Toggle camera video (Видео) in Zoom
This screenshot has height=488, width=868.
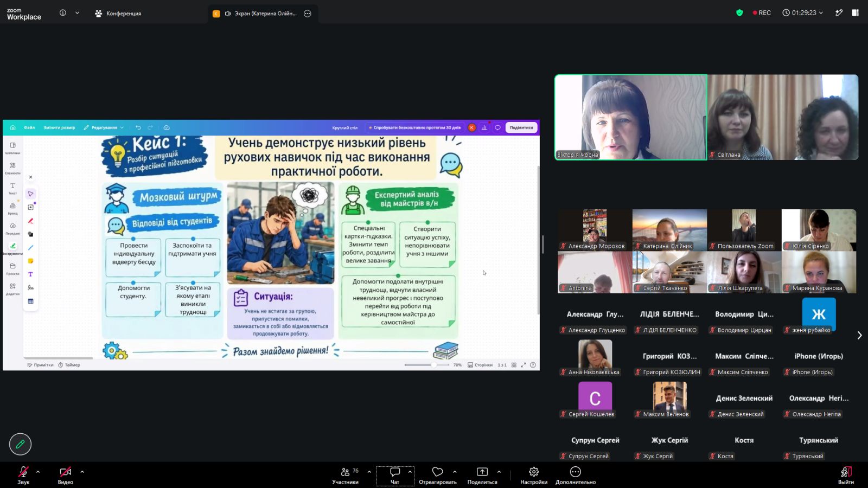point(66,475)
